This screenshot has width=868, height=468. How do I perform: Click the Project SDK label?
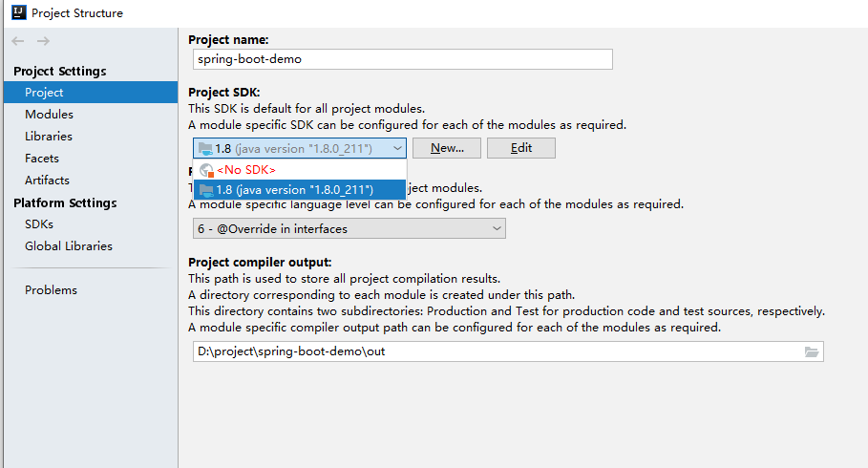point(224,92)
